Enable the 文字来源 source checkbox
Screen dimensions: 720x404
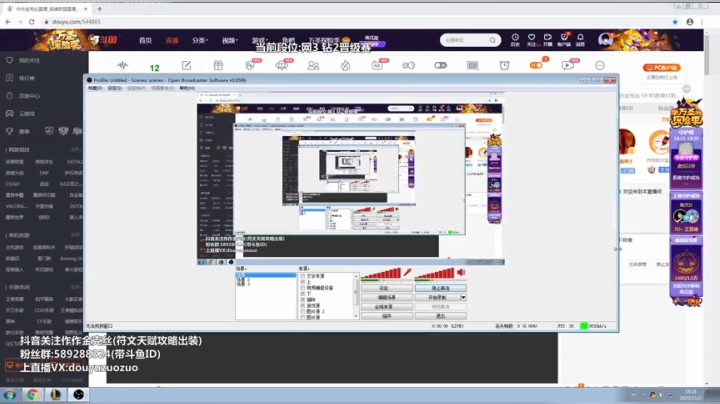[303, 276]
